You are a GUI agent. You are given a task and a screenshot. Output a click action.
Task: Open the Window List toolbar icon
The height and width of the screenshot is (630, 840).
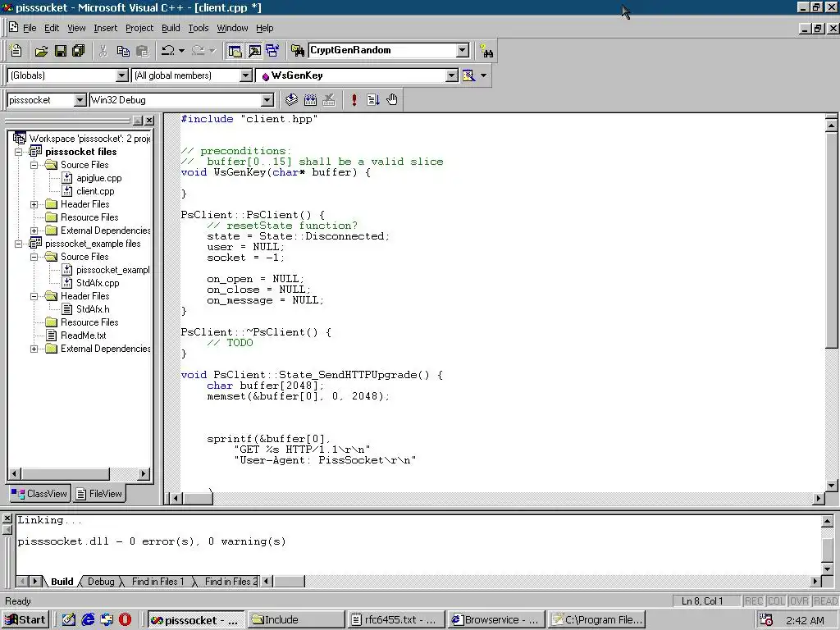pos(272,50)
